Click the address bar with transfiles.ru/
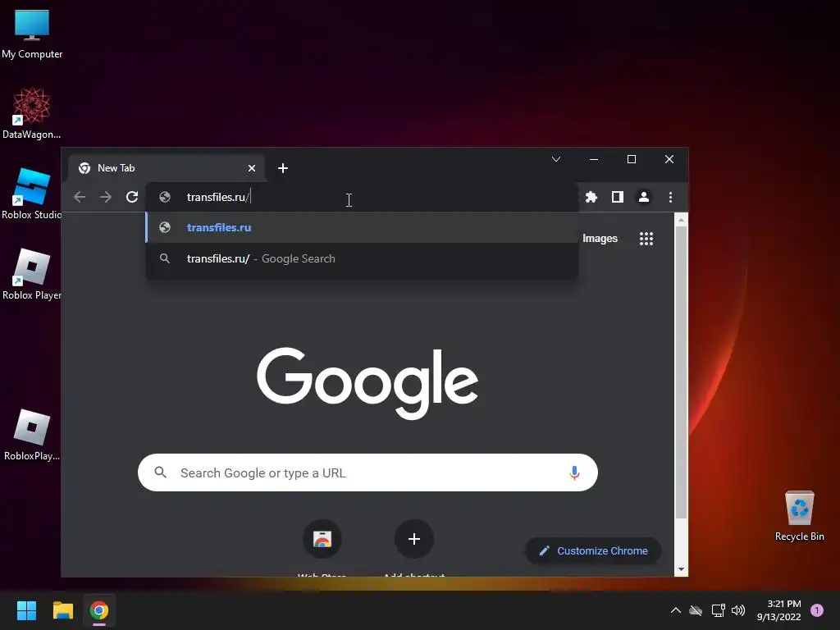This screenshot has width=840, height=630. (x=362, y=197)
